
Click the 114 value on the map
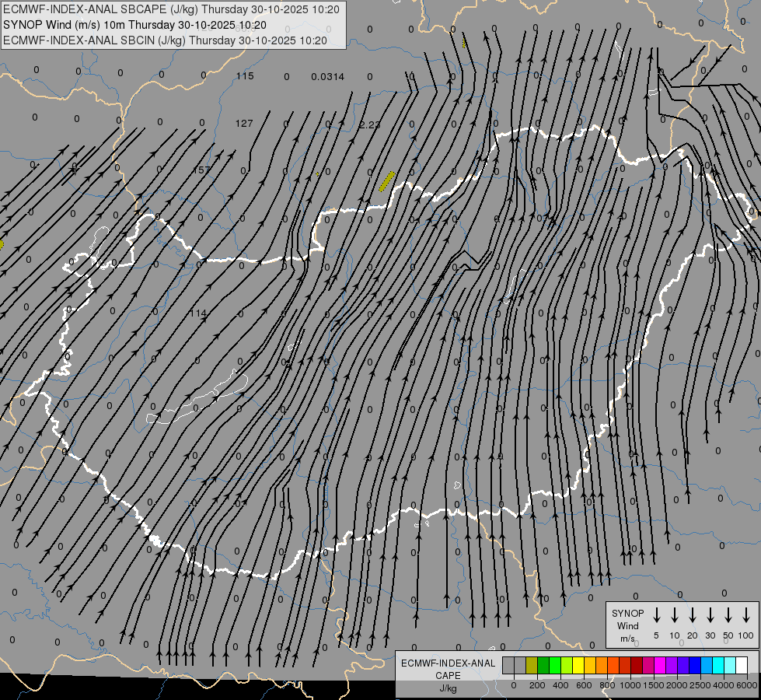click(x=198, y=313)
